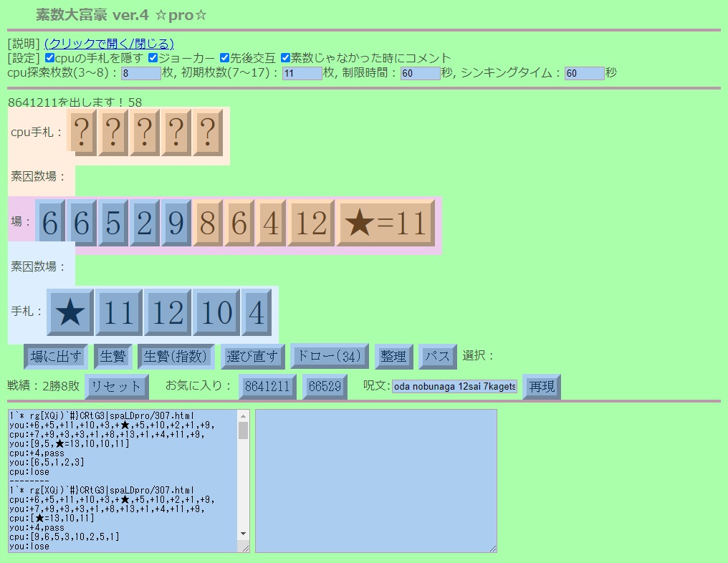Screen dimensions: 728x563
Task: Focus the 制限時間 input field
Action: 420,73
